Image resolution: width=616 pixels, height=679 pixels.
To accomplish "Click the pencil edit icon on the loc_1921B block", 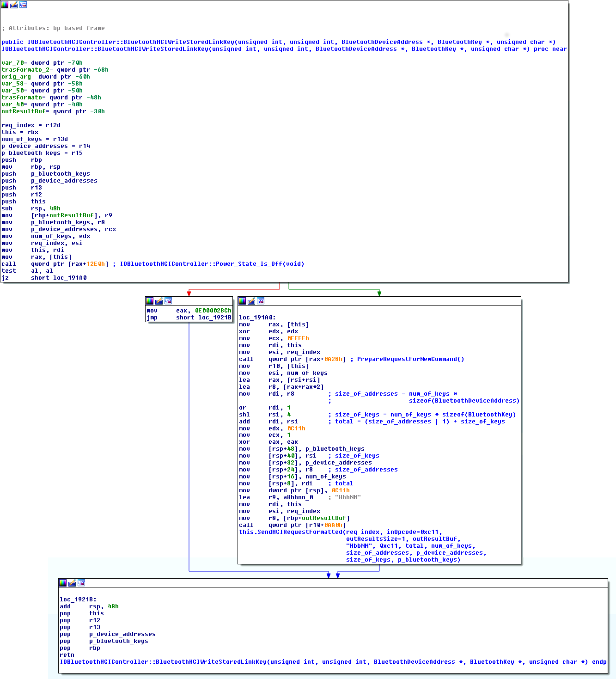I will coord(72,583).
